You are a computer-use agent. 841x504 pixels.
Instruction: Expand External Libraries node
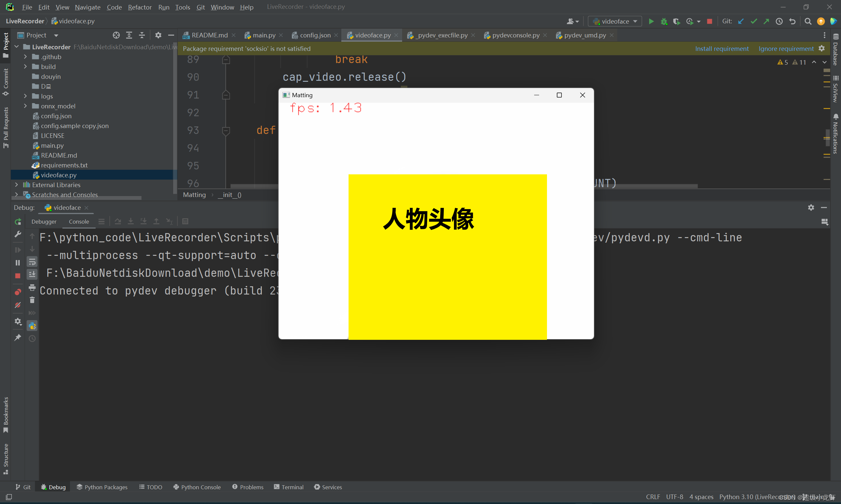tap(16, 185)
